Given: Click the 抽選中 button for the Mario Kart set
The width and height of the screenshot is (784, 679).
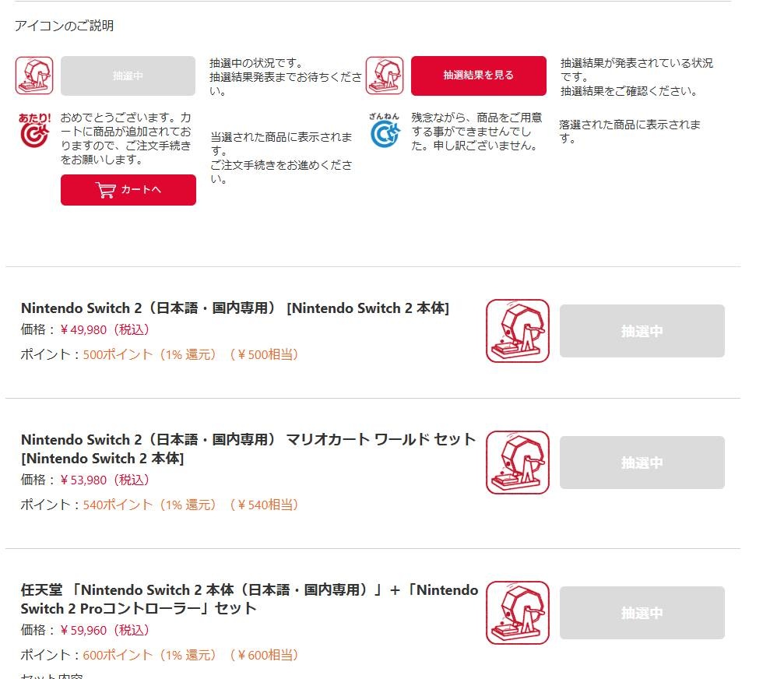Looking at the screenshot, I should click(642, 463).
